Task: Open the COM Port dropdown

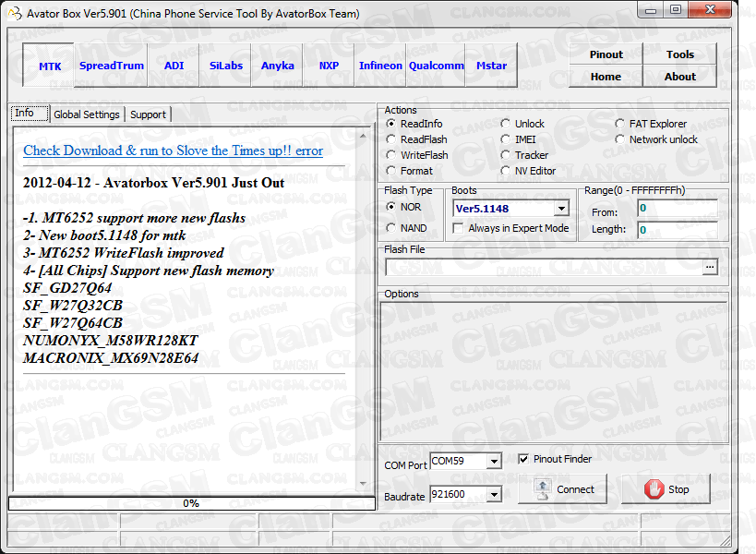Action: [494, 462]
